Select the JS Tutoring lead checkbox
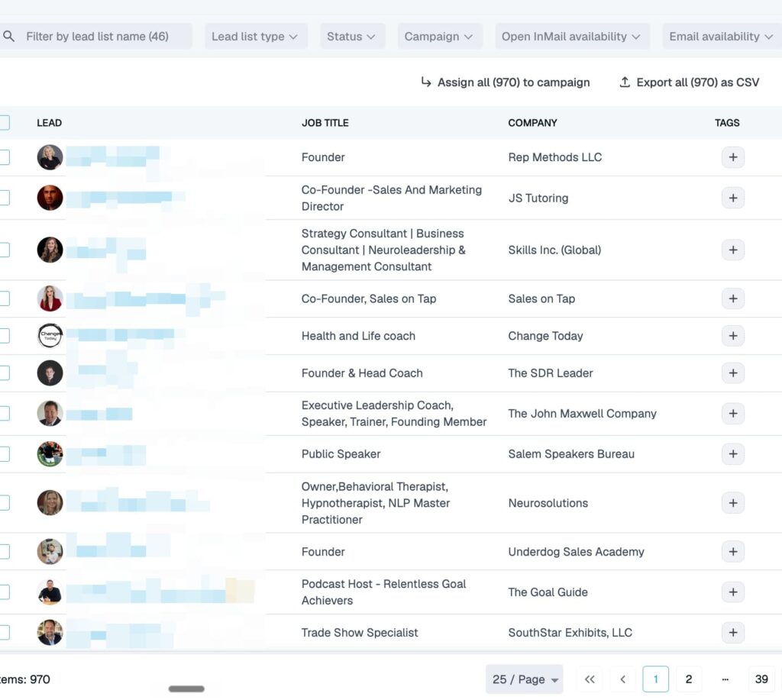 point(4,198)
